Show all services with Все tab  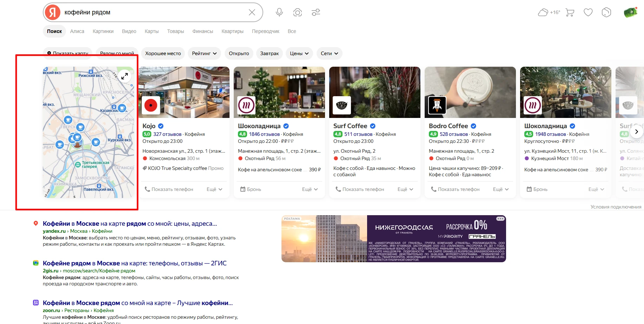pos(292,31)
